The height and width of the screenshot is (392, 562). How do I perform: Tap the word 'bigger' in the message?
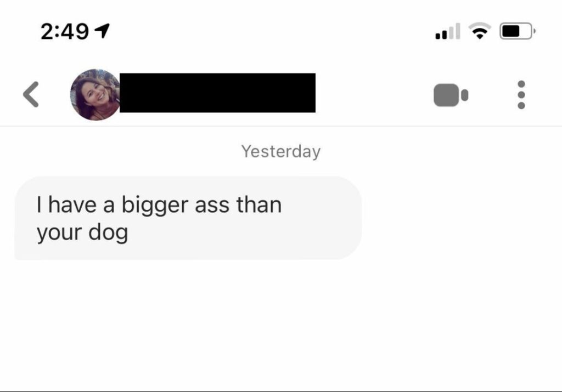coord(155,206)
